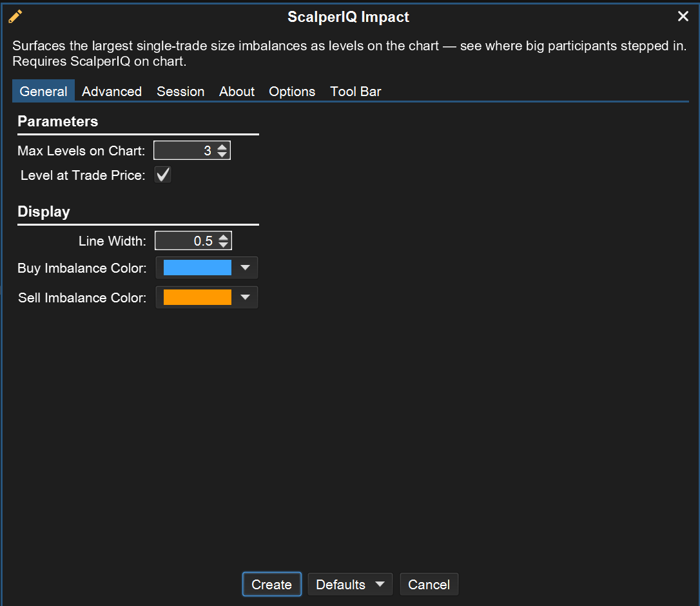Click the Level at Trade Price label
The width and height of the screenshot is (700, 606).
[83, 175]
